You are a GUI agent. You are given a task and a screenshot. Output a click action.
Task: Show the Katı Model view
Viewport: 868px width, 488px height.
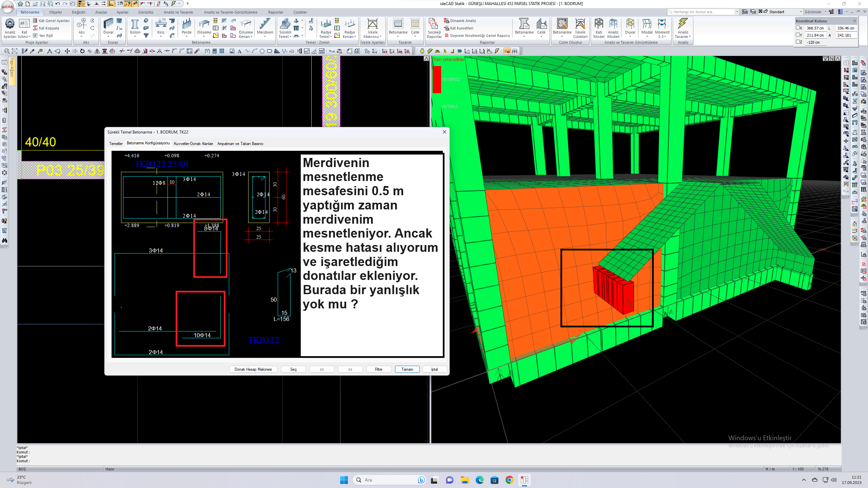[x=599, y=28]
